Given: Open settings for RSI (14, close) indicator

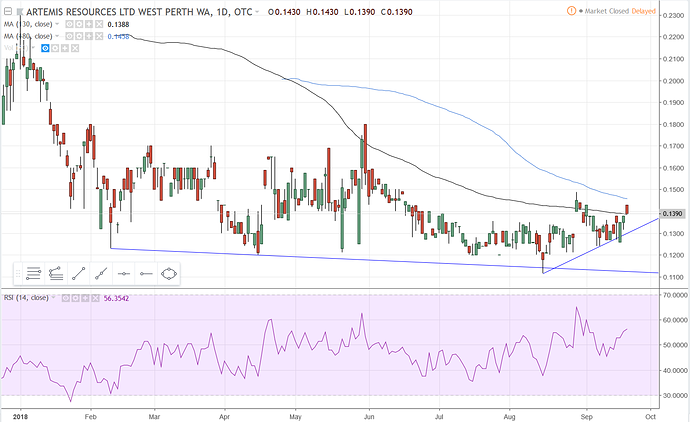Looking at the screenshot, I should click(x=75, y=298).
